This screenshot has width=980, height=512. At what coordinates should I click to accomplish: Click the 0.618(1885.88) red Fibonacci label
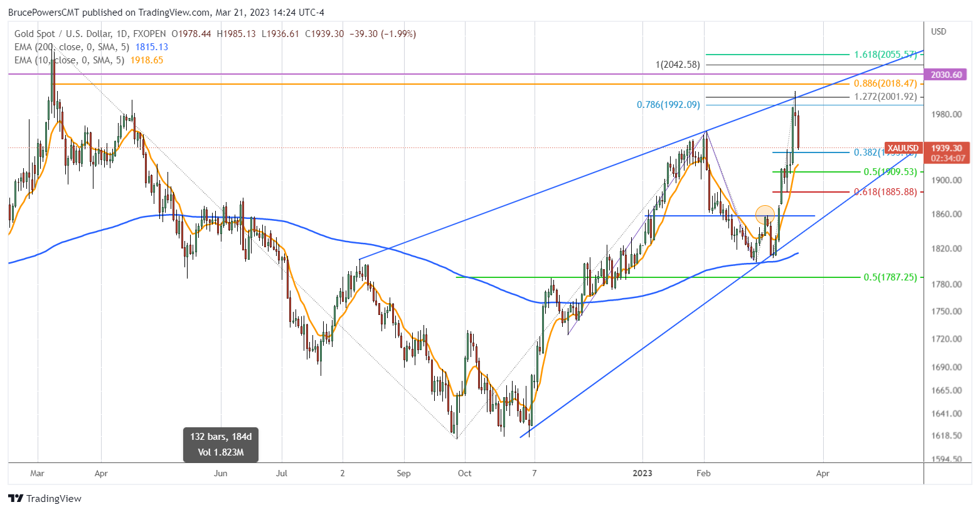(885, 192)
